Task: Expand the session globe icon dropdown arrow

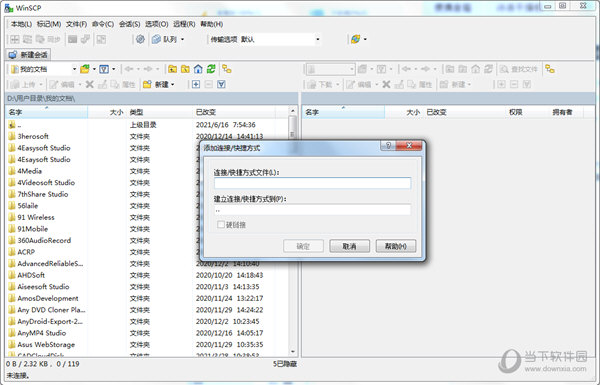Action: [x=365, y=39]
